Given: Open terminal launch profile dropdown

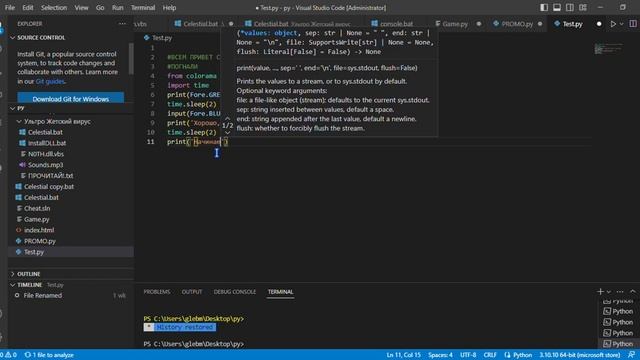Looking at the screenshot, I should (609, 292).
